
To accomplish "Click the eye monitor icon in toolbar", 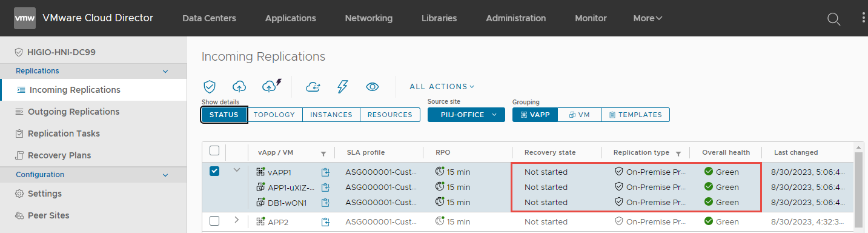I will pos(373,87).
